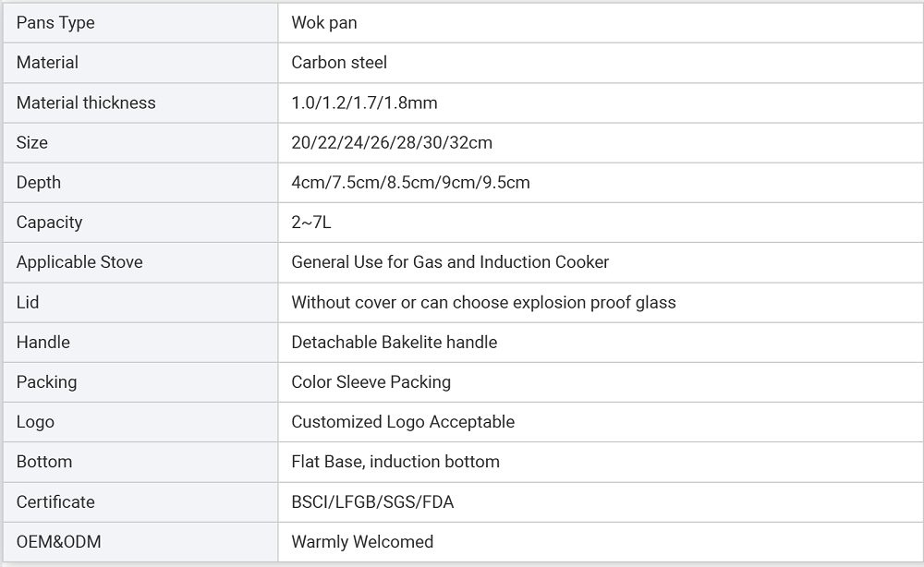Click the 2~7L capacity value
This screenshot has height=567, width=924.
click(x=311, y=223)
